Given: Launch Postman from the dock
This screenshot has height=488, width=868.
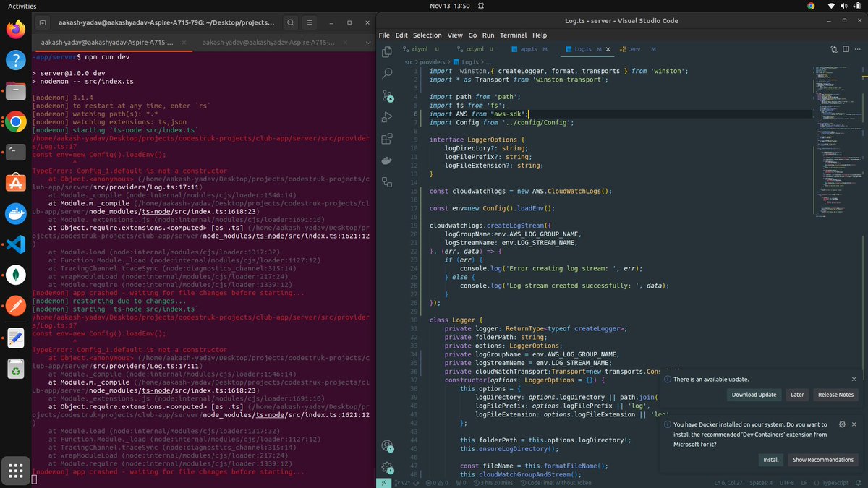Looking at the screenshot, I should pyautogui.click(x=15, y=306).
